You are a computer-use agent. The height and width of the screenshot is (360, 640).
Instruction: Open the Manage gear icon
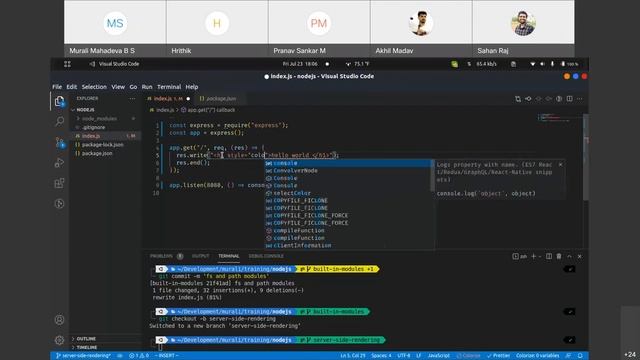point(60,340)
